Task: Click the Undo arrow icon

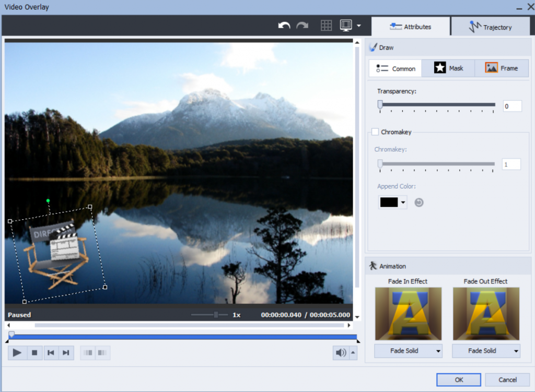Action: tap(284, 26)
